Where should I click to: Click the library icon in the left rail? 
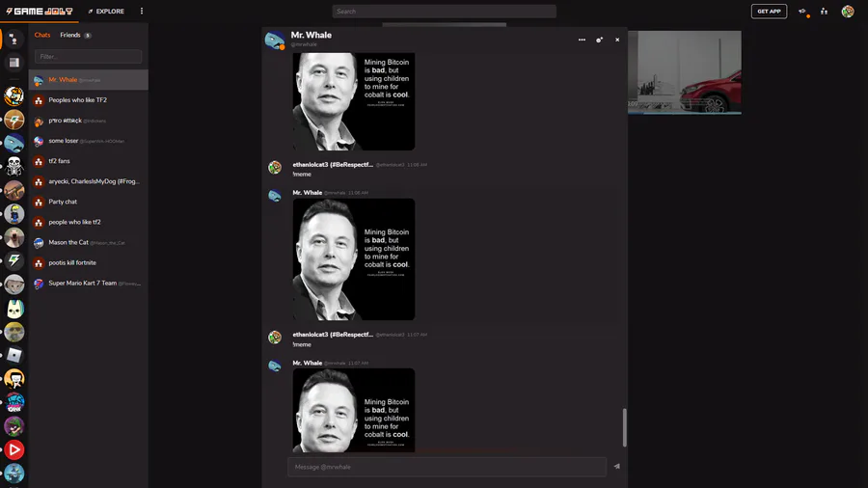pyautogui.click(x=14, y=63)
